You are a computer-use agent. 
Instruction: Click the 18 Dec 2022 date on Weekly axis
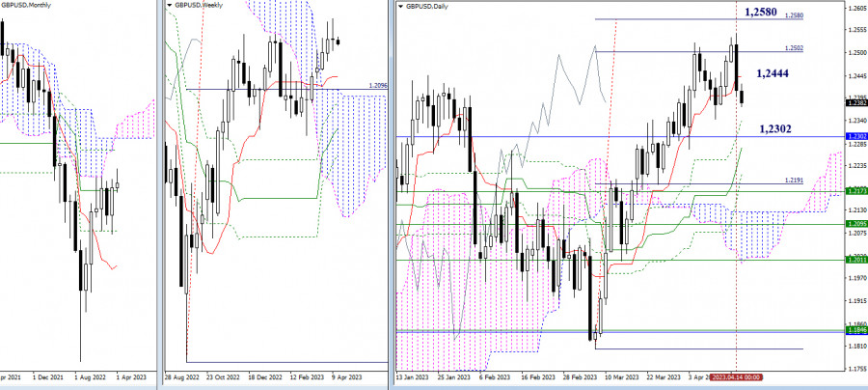pos(264,377)
